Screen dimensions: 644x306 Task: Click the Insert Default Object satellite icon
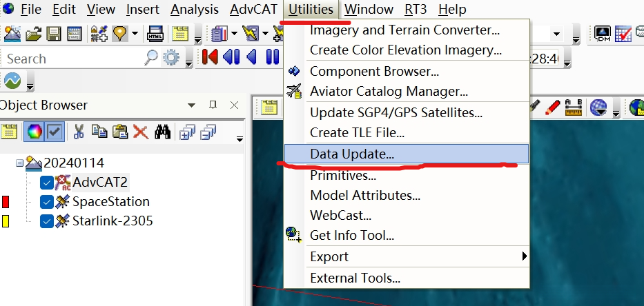99,34
